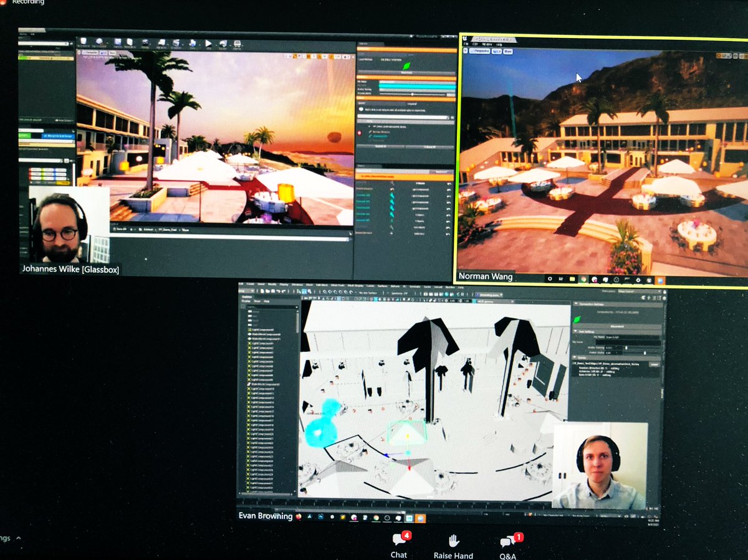
Task: Click Save Current in Johannes's Unreal toolbar
Action: 84,42
